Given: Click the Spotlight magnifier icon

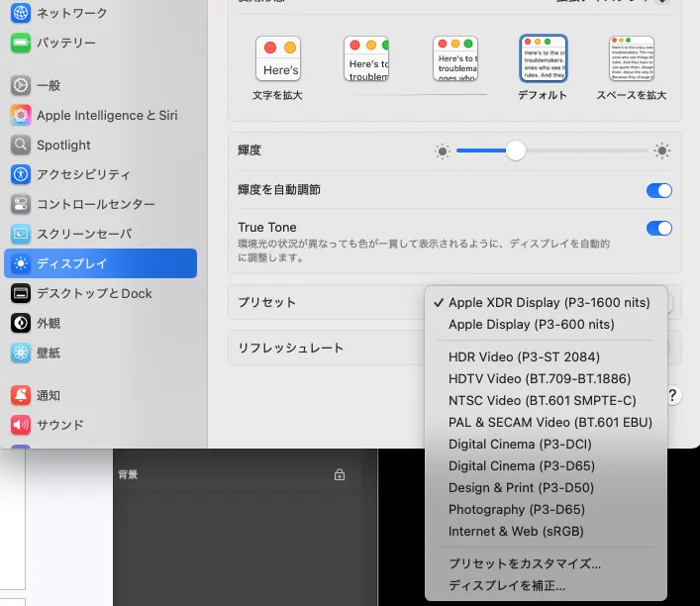Looking at the screenshot, I should click(21, 145).
